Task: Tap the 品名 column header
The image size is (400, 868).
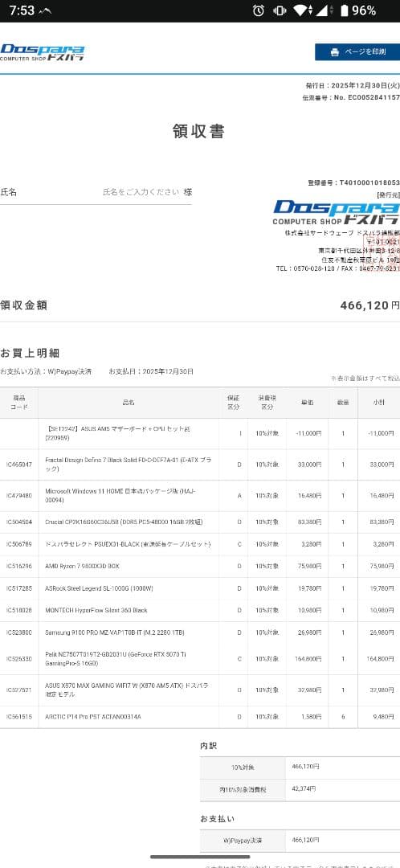Action: coord(129,403)
